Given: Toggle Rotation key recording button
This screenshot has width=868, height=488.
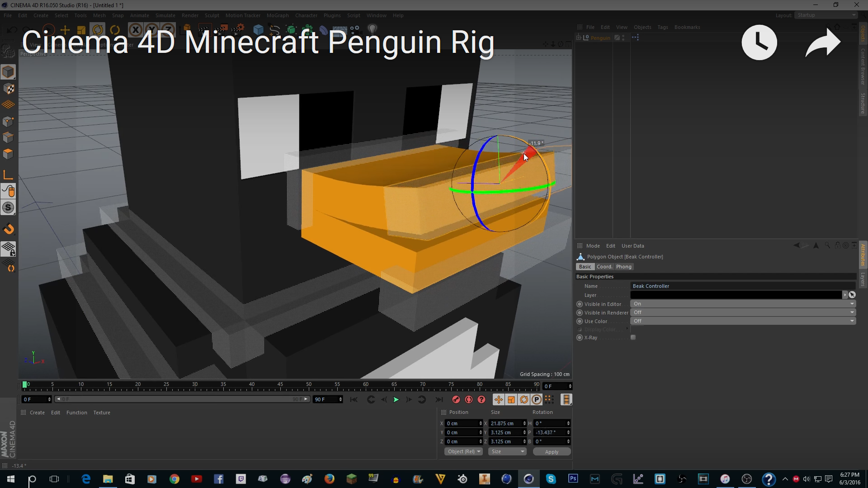Looking at the screenshot, I should point(524,399).
